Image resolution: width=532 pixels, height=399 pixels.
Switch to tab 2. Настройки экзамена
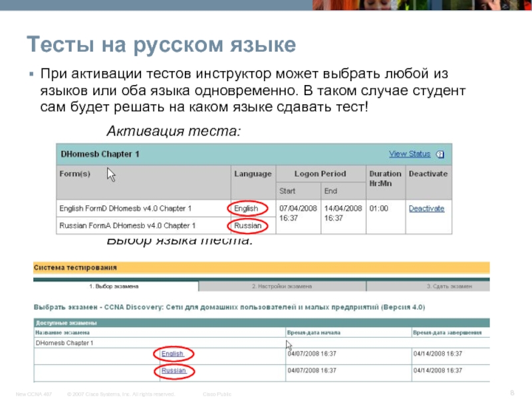click(x=282, y=287)
